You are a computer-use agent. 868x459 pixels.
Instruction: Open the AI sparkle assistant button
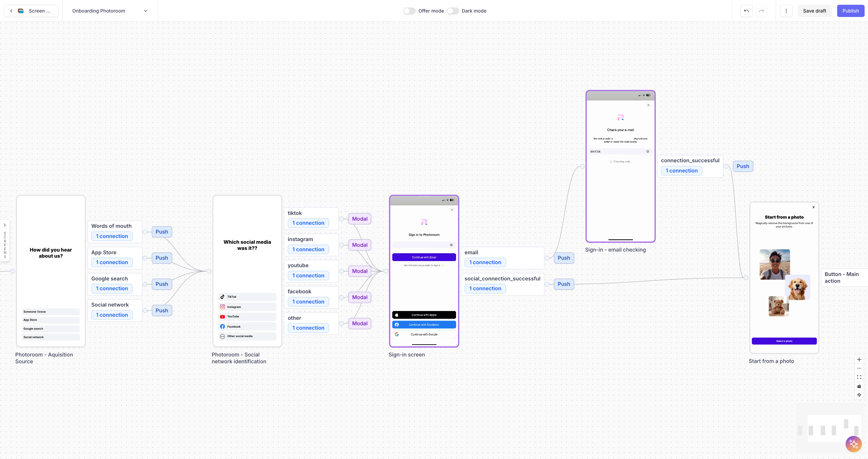tap(853, 444)
